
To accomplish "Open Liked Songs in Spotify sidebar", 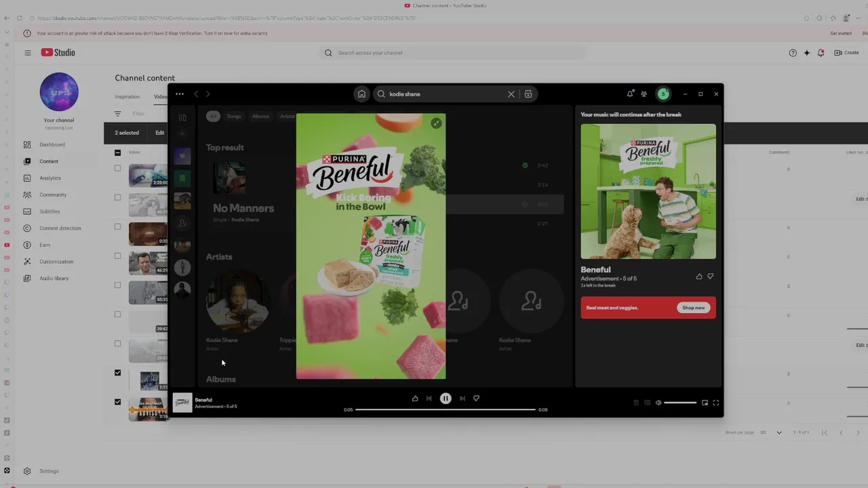I will (x=182, y=157).
